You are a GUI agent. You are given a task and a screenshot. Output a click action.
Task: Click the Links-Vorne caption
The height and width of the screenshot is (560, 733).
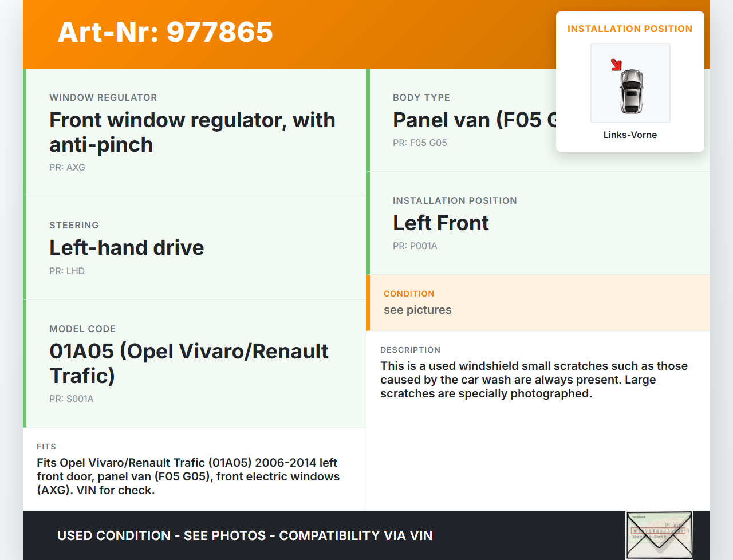[x=630, y=135]
